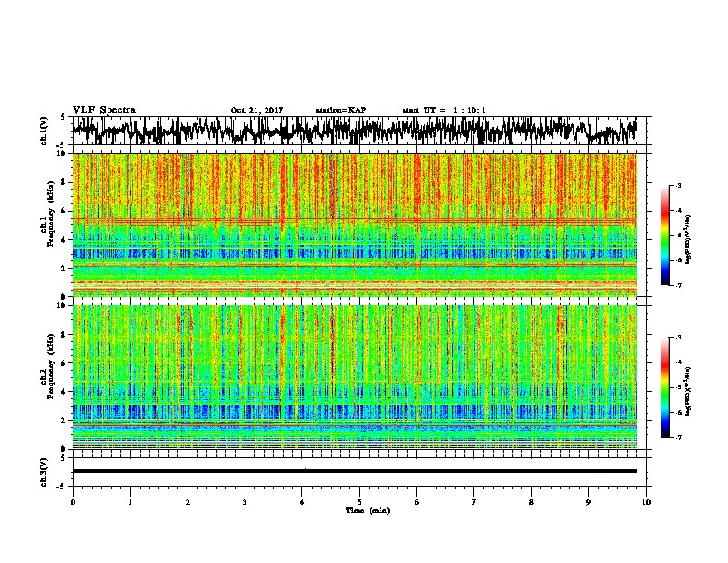Click the "Time (min)" x-axis label
The image size is (728, 563).
[x=368, y=511]
